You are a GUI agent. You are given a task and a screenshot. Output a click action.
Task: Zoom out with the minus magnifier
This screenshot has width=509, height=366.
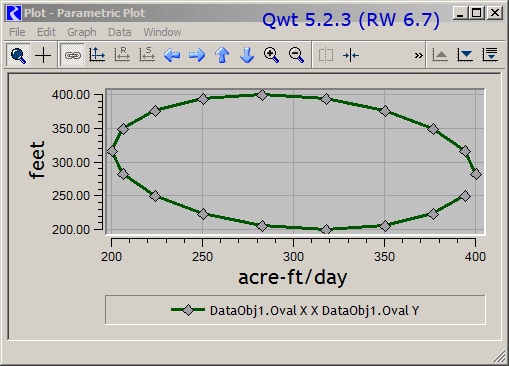coord(296,55)
